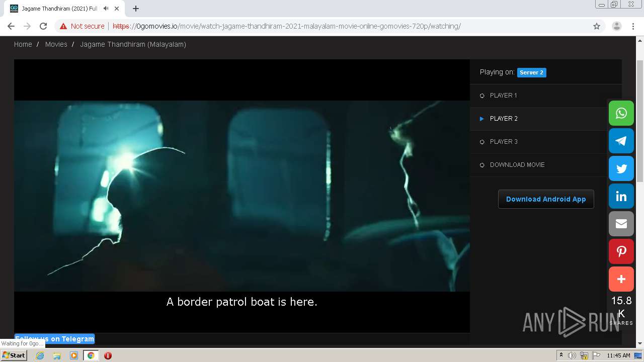Screen dimensions: 644x362
Task: Open more sharing options plus button
Action: (621, 279)
